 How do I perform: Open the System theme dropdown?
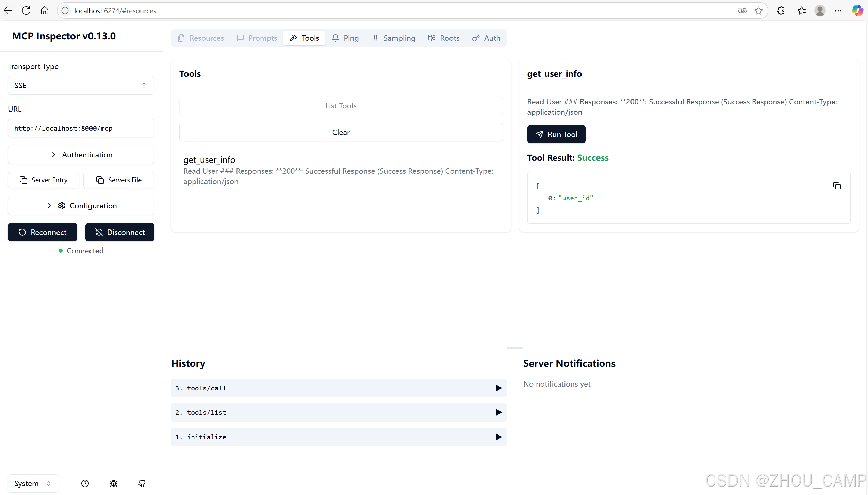(33, 483)
